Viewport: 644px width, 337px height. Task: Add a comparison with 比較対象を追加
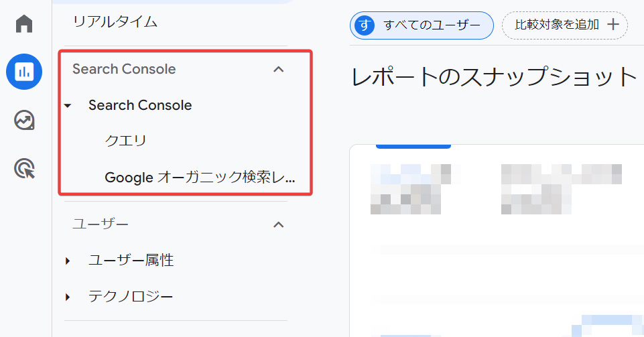click(x=565, y=25)
